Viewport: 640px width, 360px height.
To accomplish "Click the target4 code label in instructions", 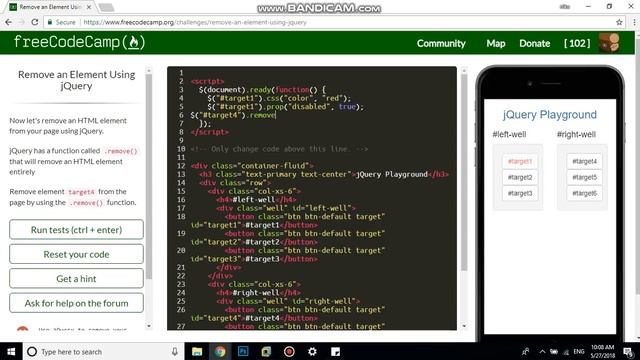I will (x=81, y=192).
